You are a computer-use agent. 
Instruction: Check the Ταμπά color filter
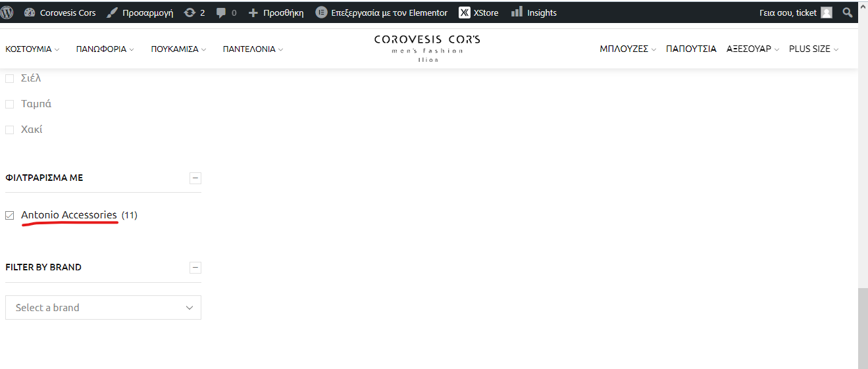point(10,104)
